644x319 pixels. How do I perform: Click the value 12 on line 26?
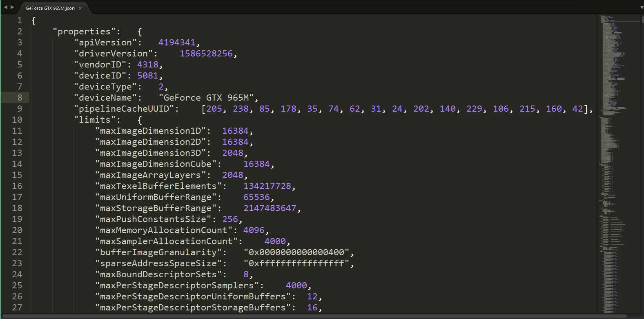point(312,297)
